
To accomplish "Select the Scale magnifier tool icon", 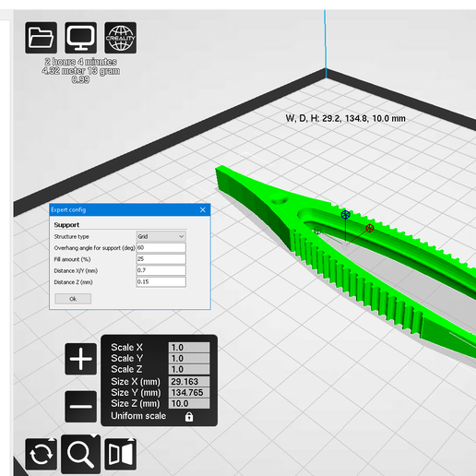I will pyautogui.click(x=81, y=454).
